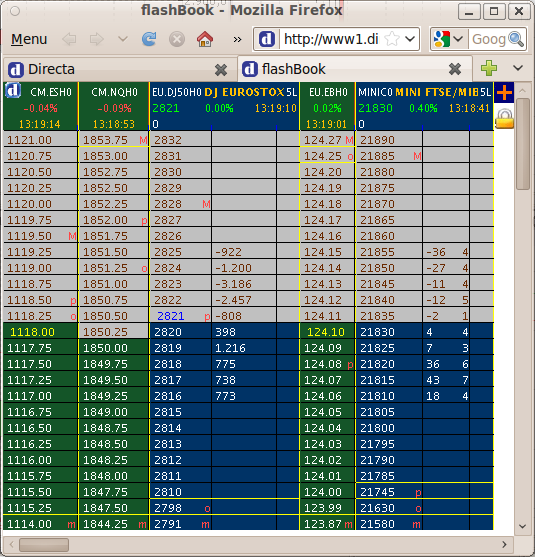Image resolution: width=535 pixels, height=557 pixels.
Task: Click price 123.87 in the EBH0 column
Action: point(323,524)
